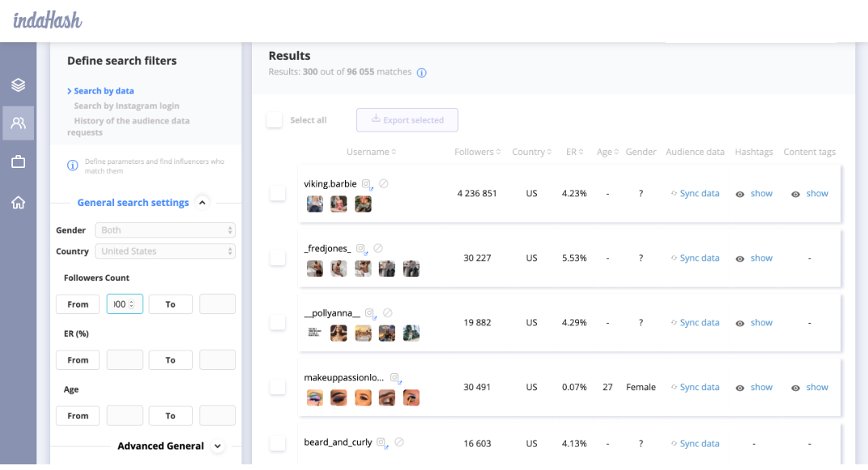
Task: Open first eye-makeup thumbnail of makeuppassionlo...
Action: [315, 397]
